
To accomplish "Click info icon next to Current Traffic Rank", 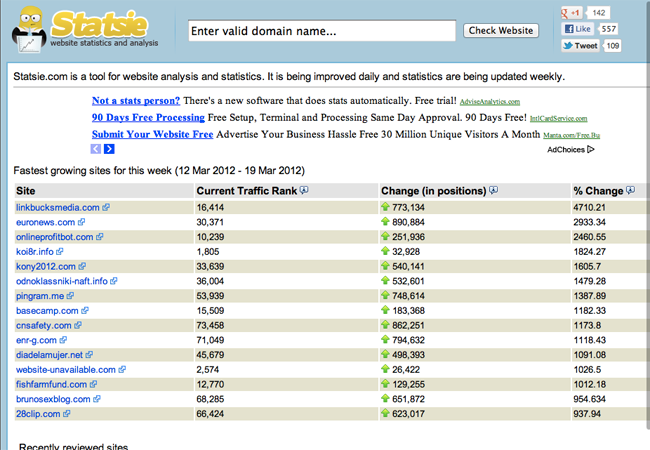I will pos(304,190).
